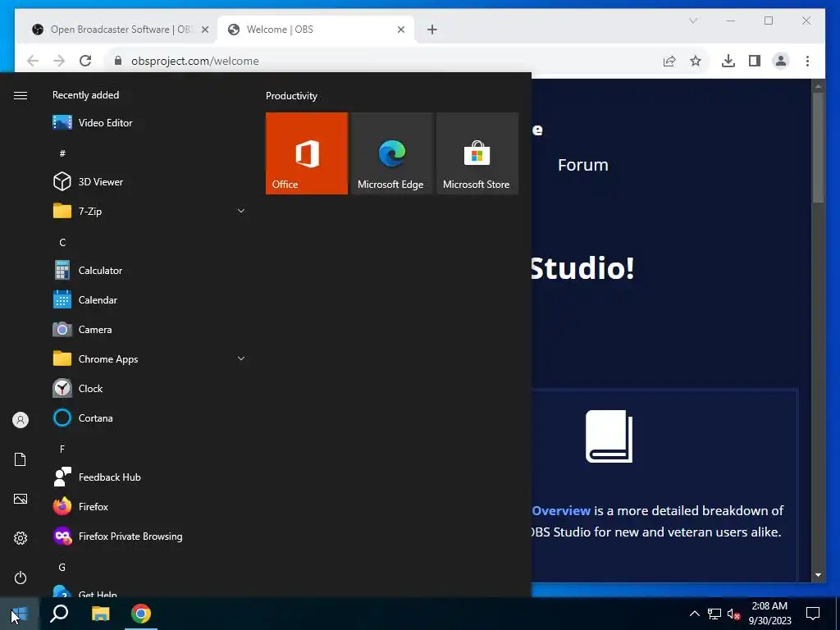Click the taskbar clock showing 2:08 AM
This screenshot has width=840, height=630.
[x=769, y=614]
